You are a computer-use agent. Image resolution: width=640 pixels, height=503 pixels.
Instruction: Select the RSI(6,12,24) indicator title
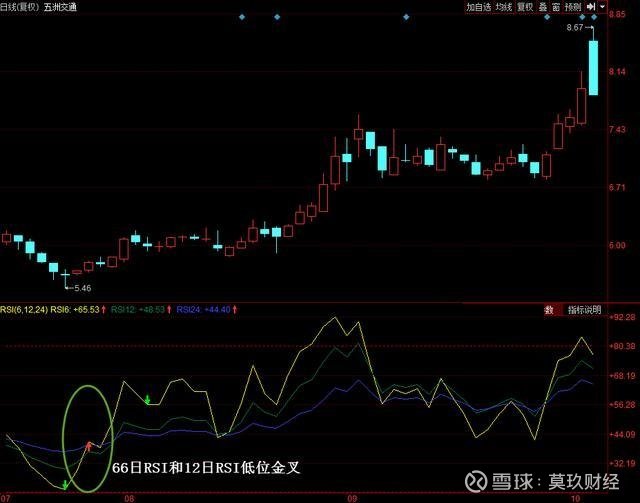pos(24,309)
